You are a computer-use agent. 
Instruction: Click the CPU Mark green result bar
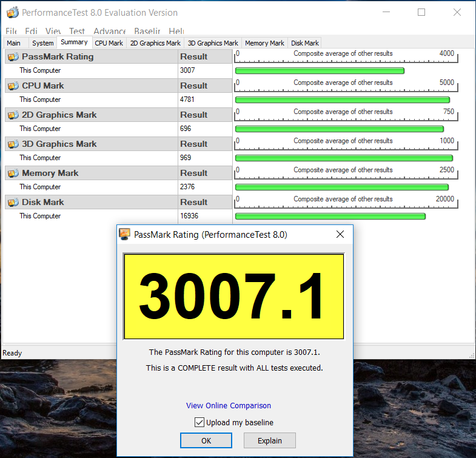[x=343, y=100]
